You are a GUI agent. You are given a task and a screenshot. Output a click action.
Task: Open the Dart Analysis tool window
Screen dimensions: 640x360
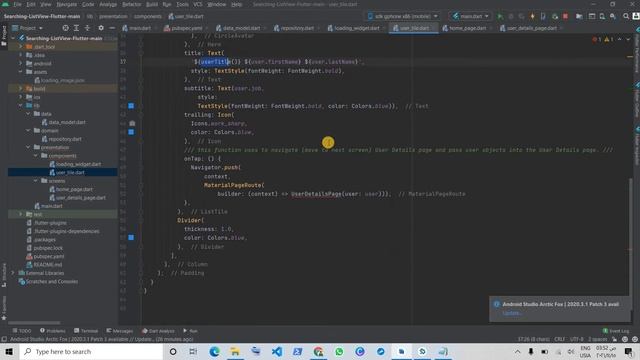click(158, 331)
